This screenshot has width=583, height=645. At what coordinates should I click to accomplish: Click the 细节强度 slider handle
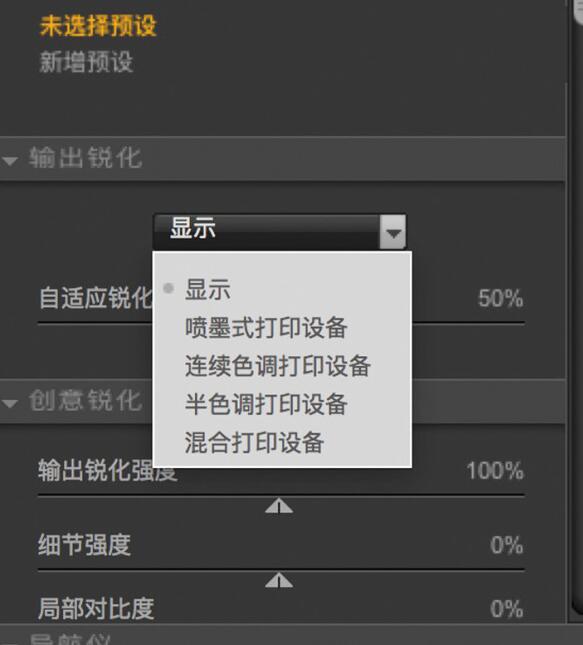(x=279, y=580)
